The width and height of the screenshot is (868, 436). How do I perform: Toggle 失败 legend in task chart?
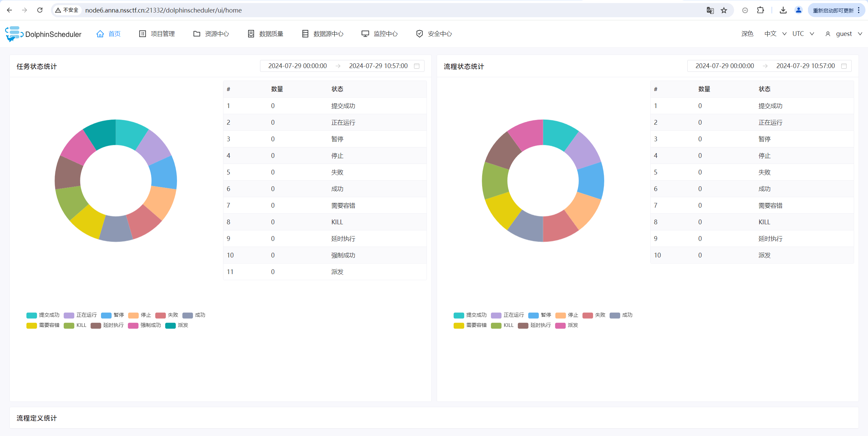pyautogui.click(x=167, y=315)
